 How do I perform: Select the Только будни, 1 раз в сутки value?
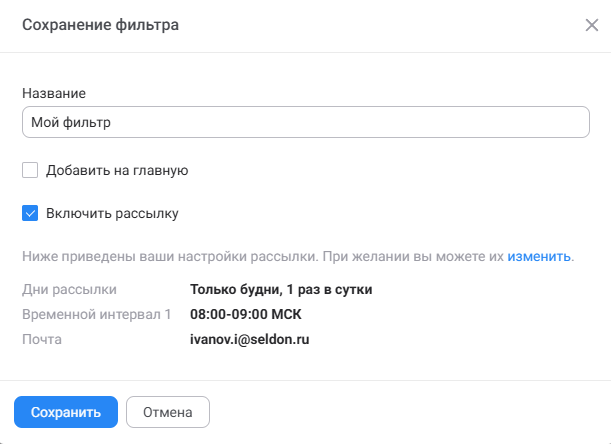pyautogui.click(x=281, y=290)
